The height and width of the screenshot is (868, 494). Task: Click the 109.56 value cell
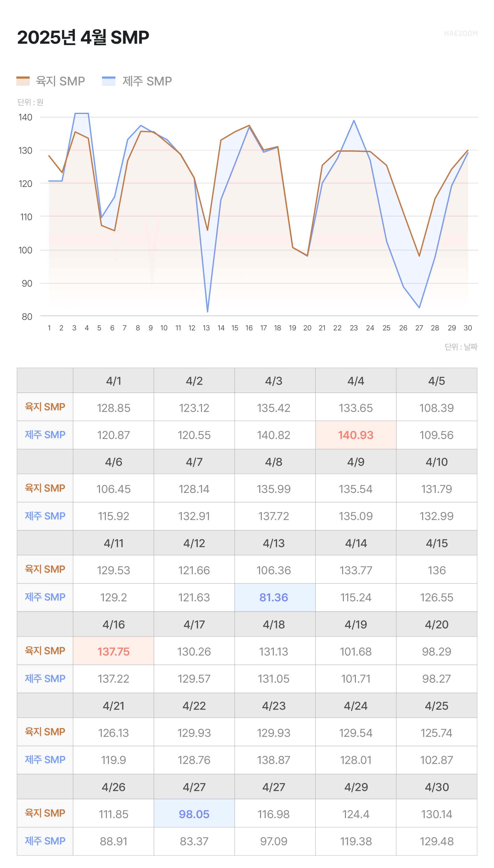436,435
